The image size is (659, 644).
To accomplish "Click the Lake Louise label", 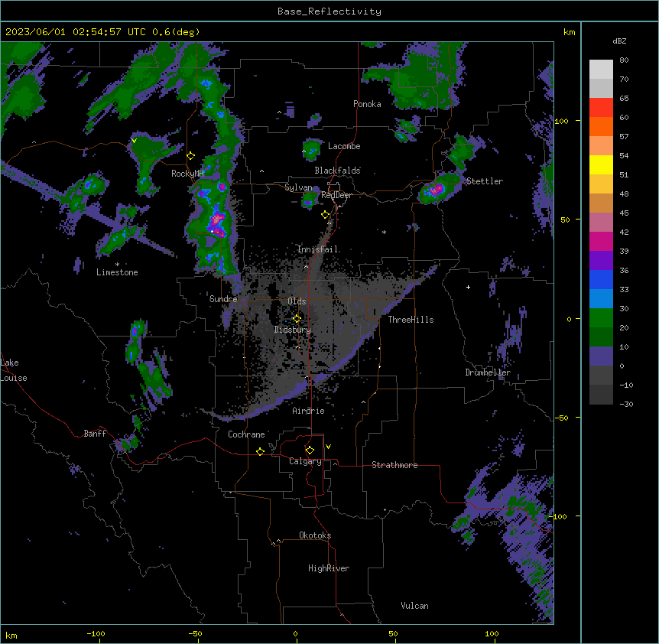I will click(x=14, y=370).
